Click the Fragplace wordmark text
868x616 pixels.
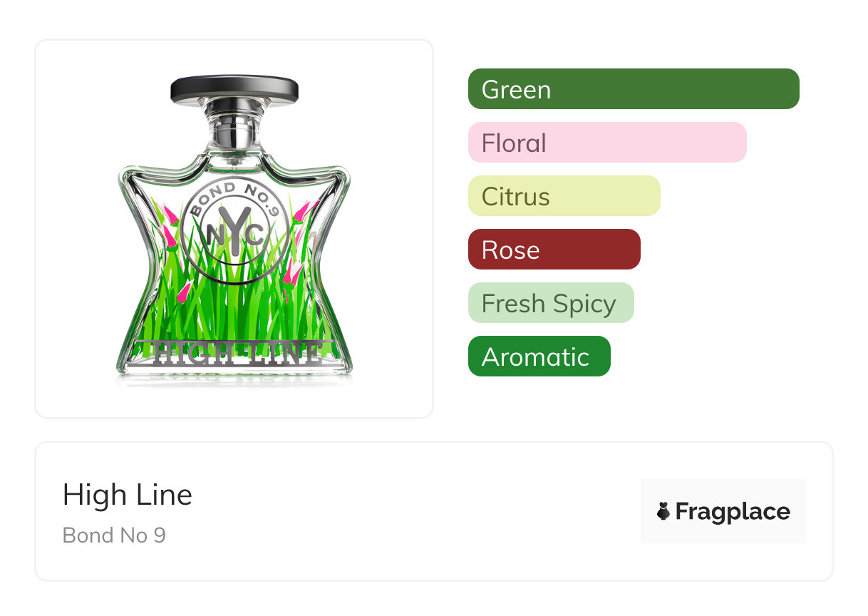tap(733, 511)
